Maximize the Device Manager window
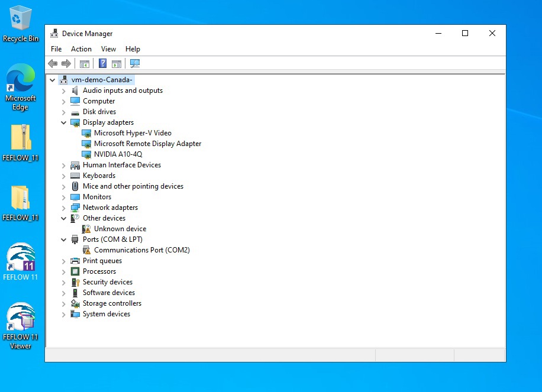 [x=465, y=33]
